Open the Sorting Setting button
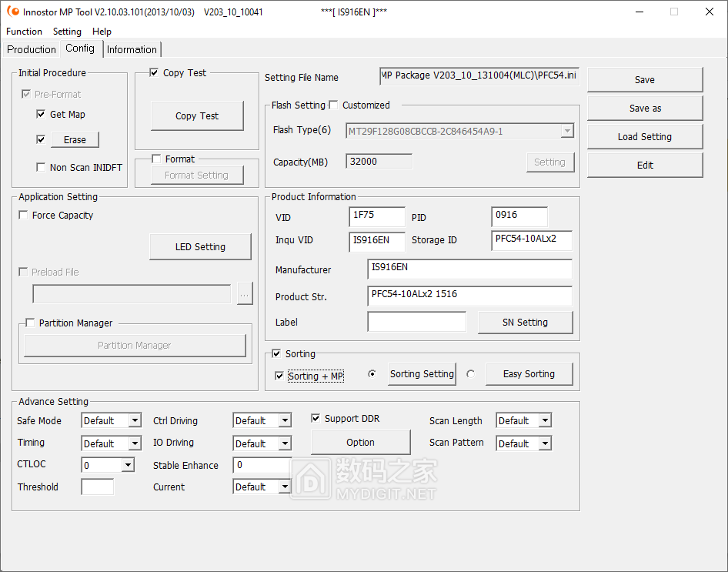Viewport: 728px width, 572px height. pyautogui.click(x=422, y=373)
